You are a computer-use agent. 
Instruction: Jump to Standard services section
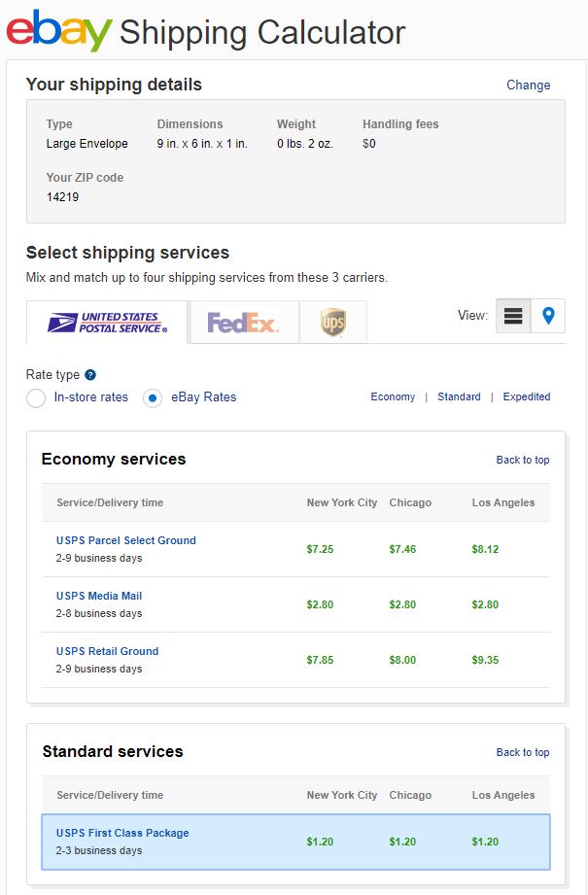point(459,396)
